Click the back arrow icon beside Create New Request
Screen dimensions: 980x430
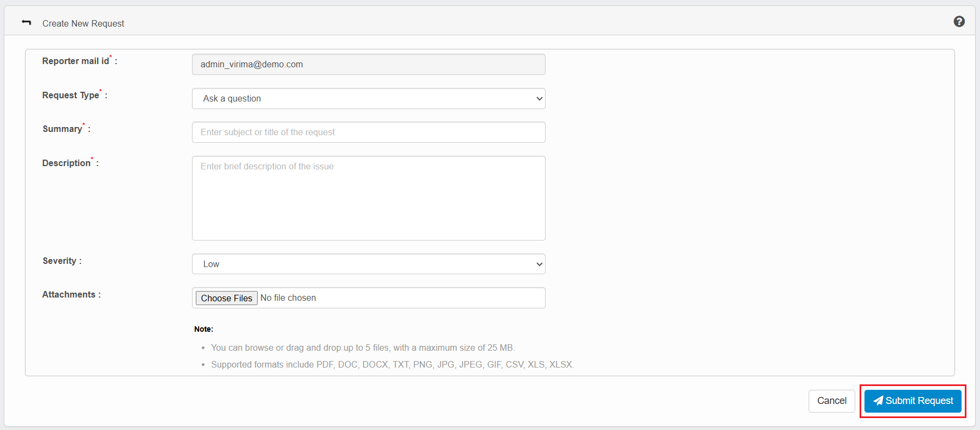(x=26, y=22)
